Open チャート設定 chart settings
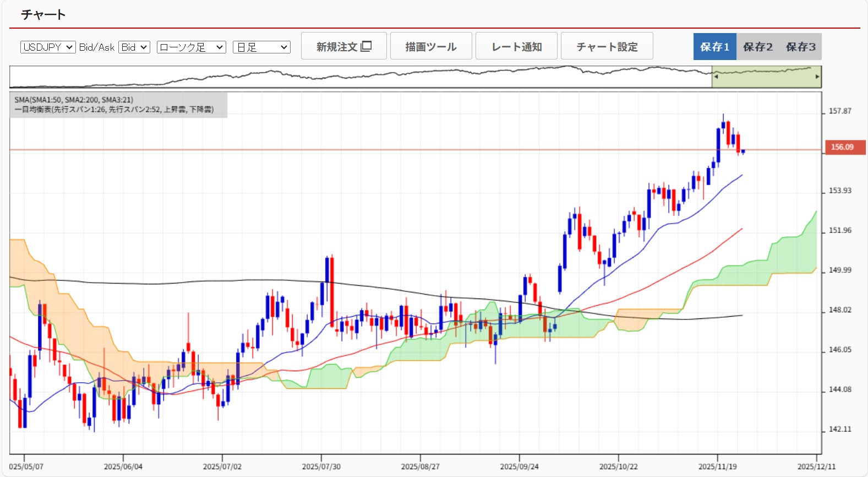 click(607, 46)
